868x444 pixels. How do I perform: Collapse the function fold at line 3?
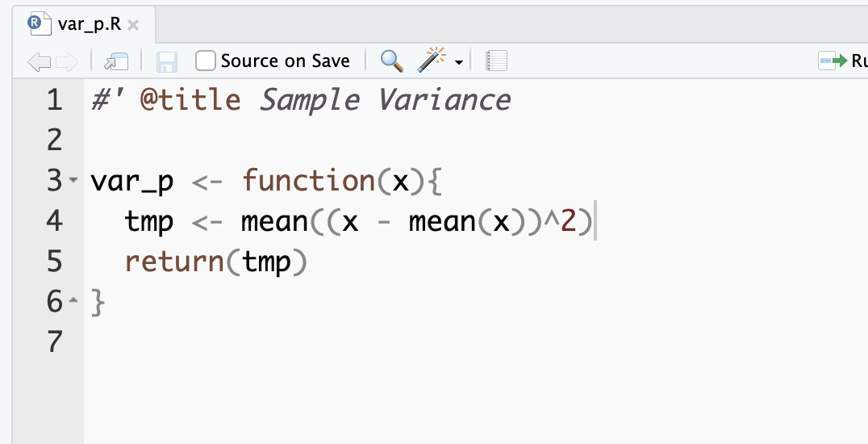(74, 179)
